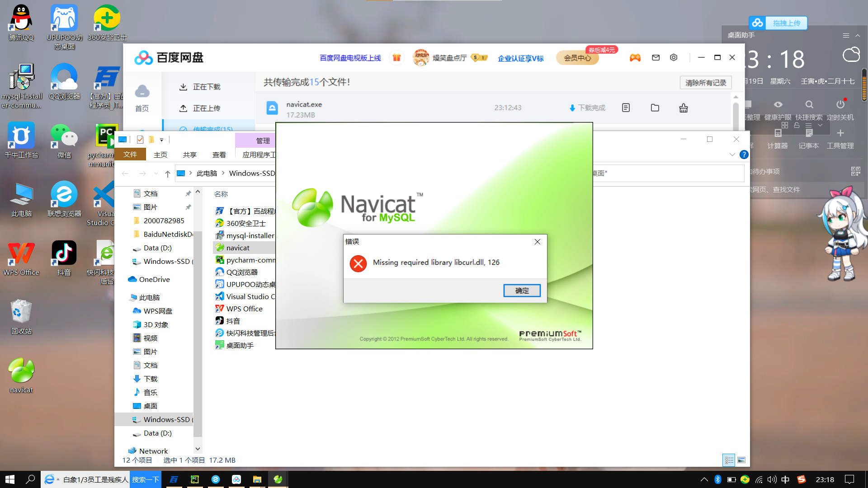The height and width of the screenshot is (488, 868).
Task: Show hidden tray icons chevron
Action: coord(704,479)
